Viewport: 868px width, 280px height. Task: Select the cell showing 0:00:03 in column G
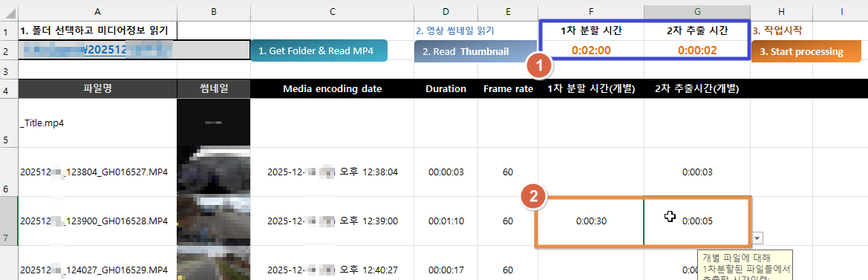(697, 172)
